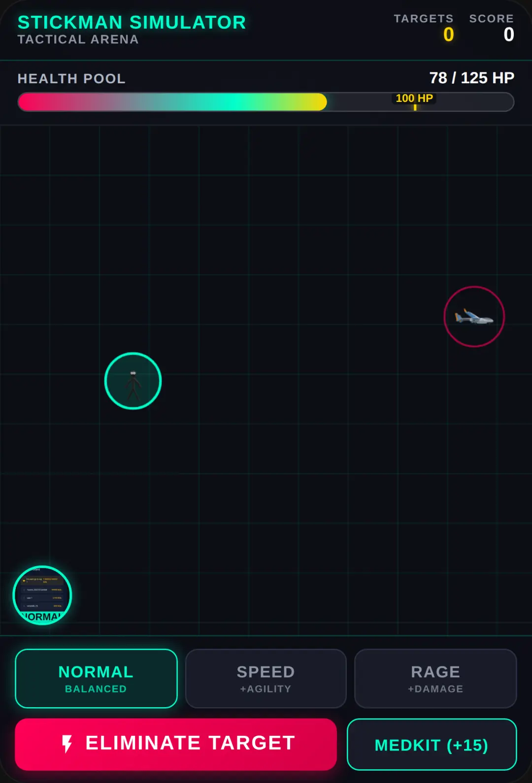Switch to NORMAL balanced mode
The image size is (532, 783).
[96, 679]
